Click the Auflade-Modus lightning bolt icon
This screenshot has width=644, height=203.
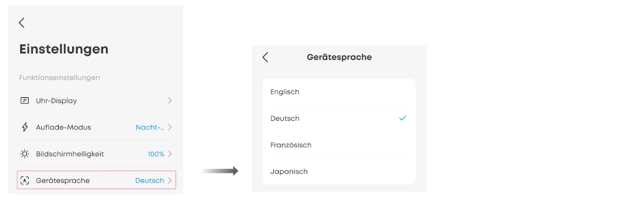[x=25, y=127]
